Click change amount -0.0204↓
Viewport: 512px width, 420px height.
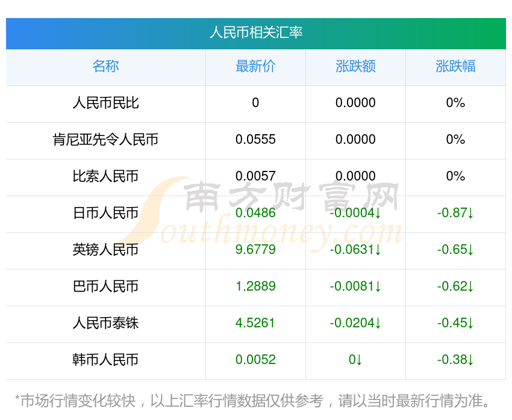(x=355, y=323)
